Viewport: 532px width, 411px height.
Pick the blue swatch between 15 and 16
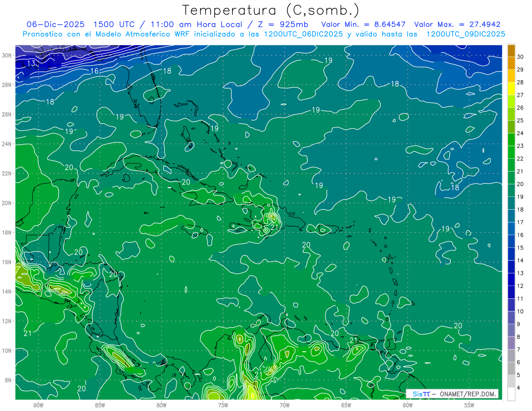pos(511,241)
